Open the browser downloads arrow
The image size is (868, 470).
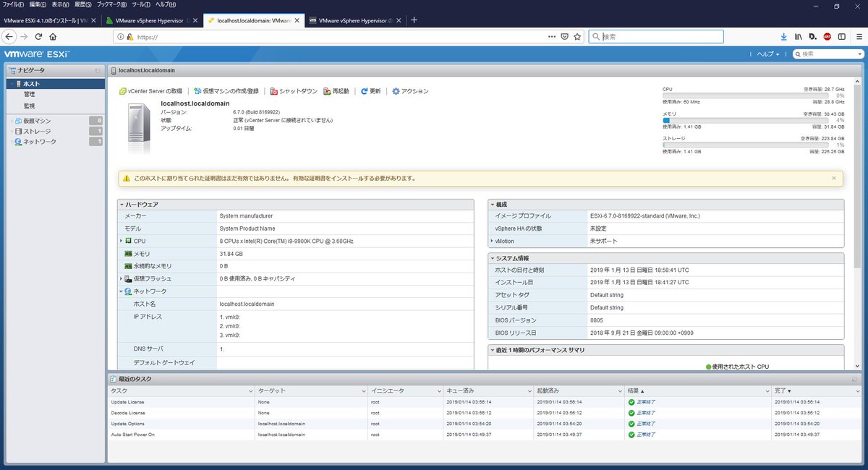(x=783, y=36)
